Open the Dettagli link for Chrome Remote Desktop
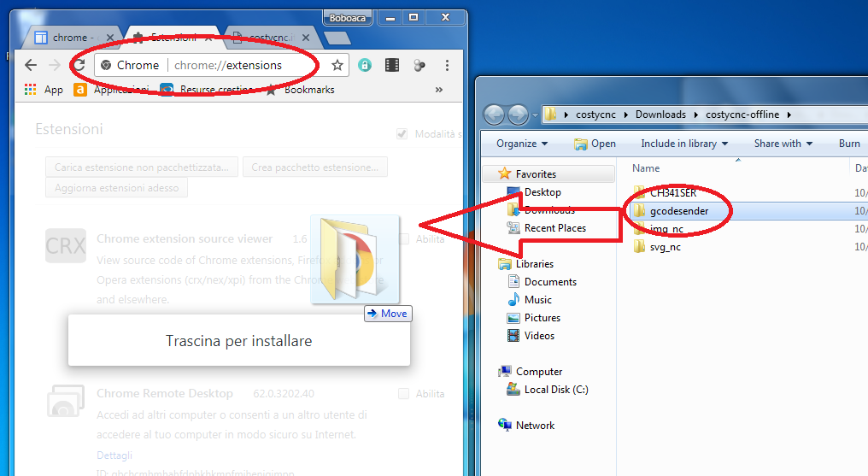868x476 pixels. click(114, 455)
